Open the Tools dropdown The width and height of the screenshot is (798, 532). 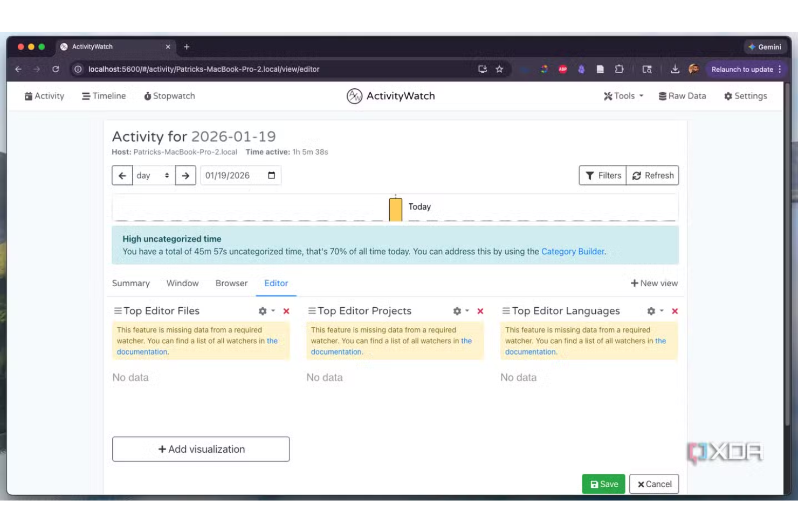pos(623,96)
